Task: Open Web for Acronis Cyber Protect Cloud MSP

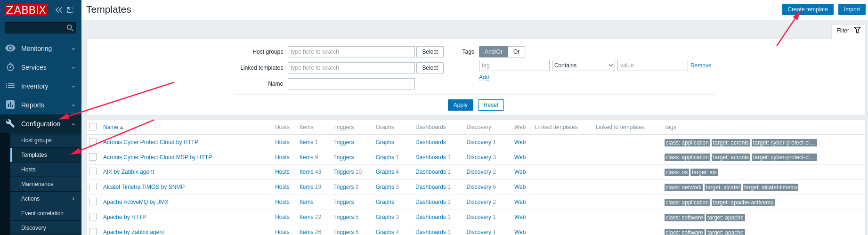Action: pyautogui.click(x=520, y=157)
